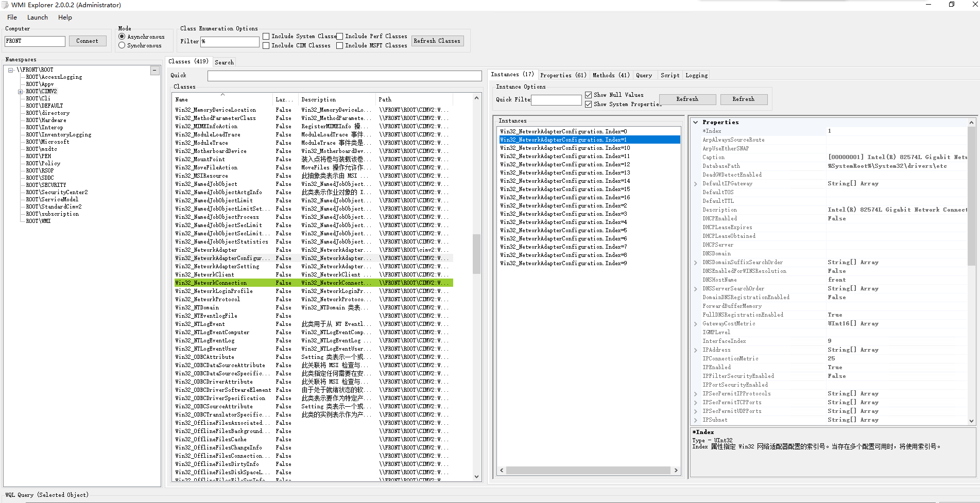Viewport: 980px width, 503px height.
Task: Open the Launch menu
Action: pos(38,18)
